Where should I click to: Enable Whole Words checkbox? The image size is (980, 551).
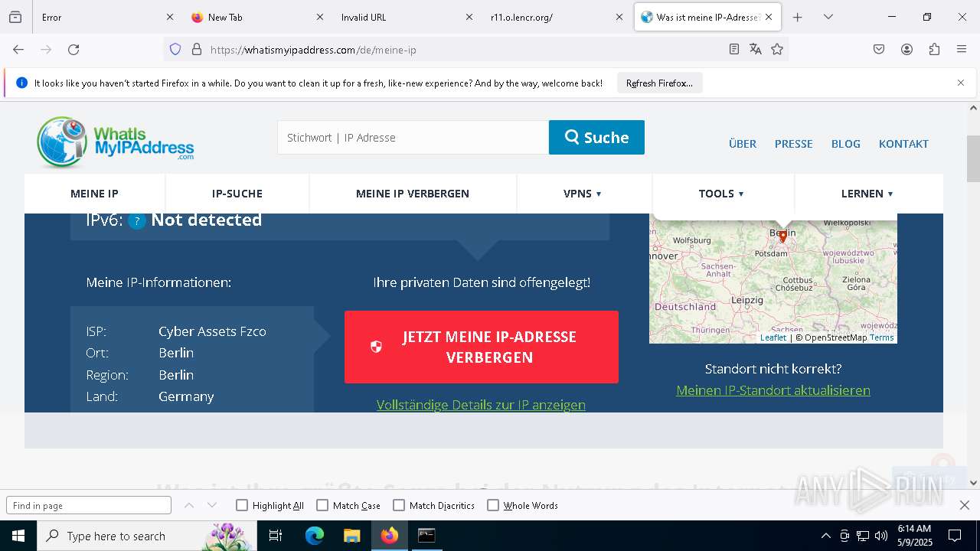(x=493, y=505)
